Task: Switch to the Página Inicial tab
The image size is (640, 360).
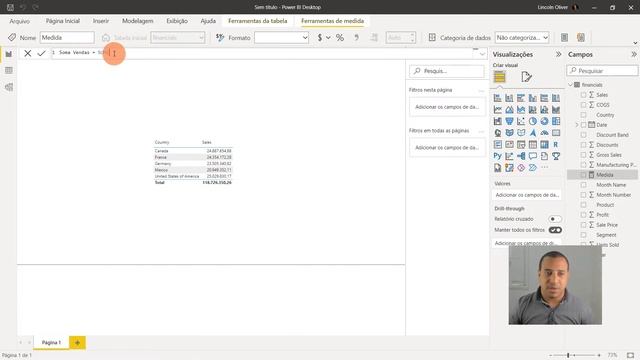Action: [x=62, y=21]
